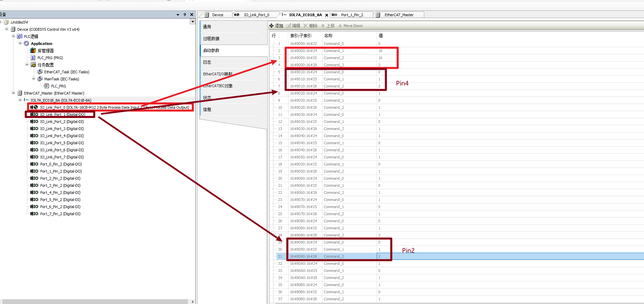This screenshot has width=644, height=304.
Task: Collapse the Application node
Action: click(x=20, y=43)
